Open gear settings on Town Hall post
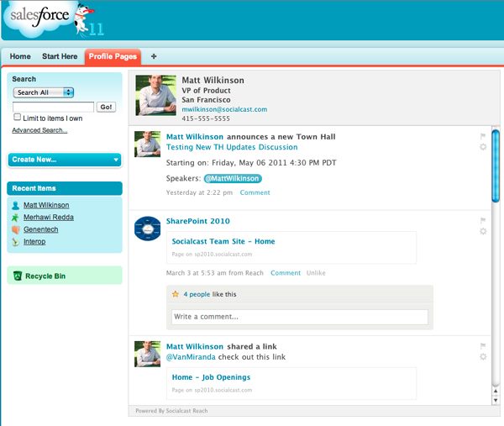The image size is (504, 426). 483,147
